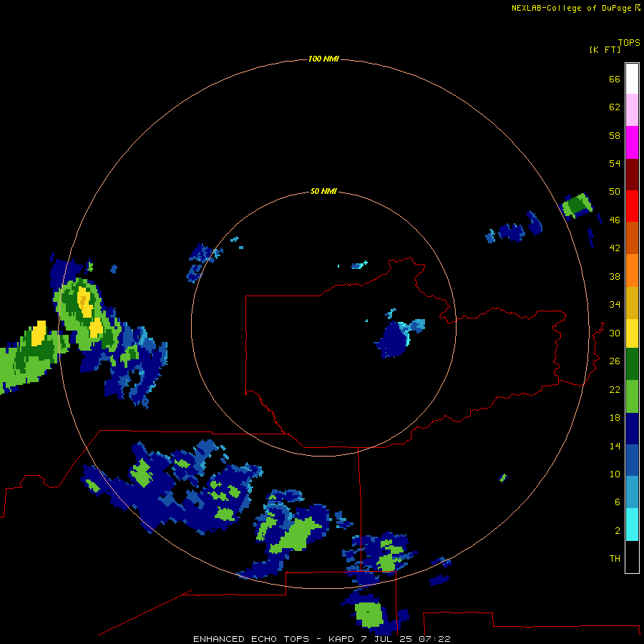Click the dark green band between 30 and 26
Viewport: 644px width, 644px height.
coord(632,364)
